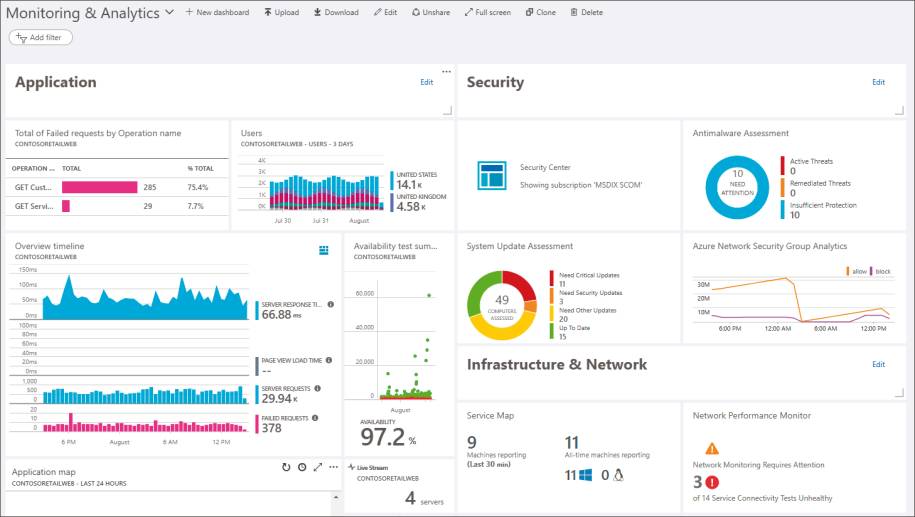This screenshot has height=517, width=915.
Task: Delete the dashboard
Action: tap(586, 12)
